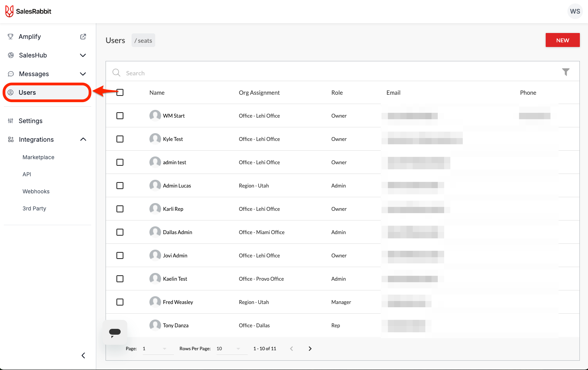Check the Kyle Test row checkbox
Screen dimensions: 588x370
(120, 139)
